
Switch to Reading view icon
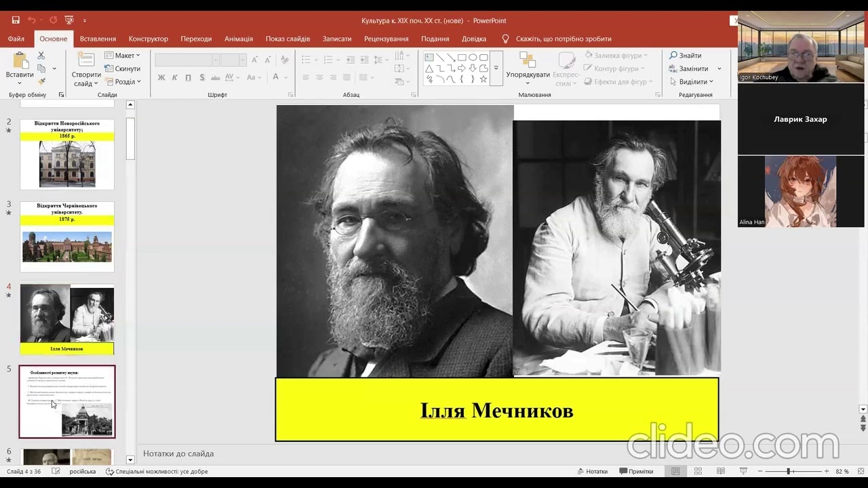[720, 471]
